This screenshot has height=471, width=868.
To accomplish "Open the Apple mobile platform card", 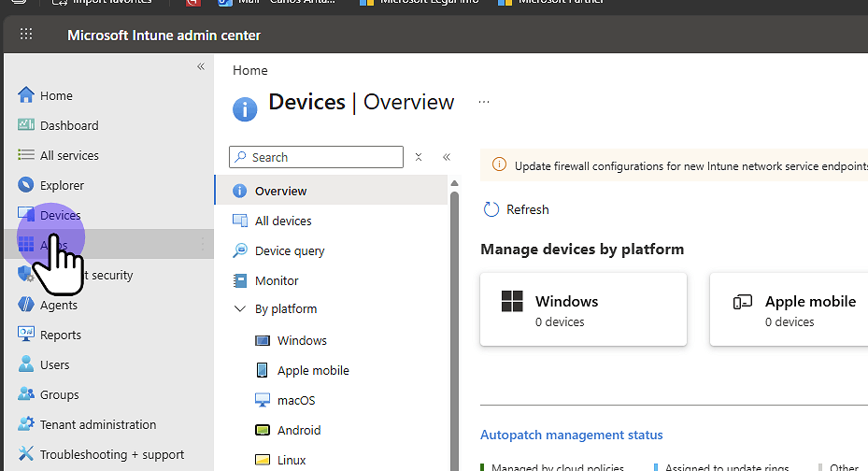I will 789,309.
